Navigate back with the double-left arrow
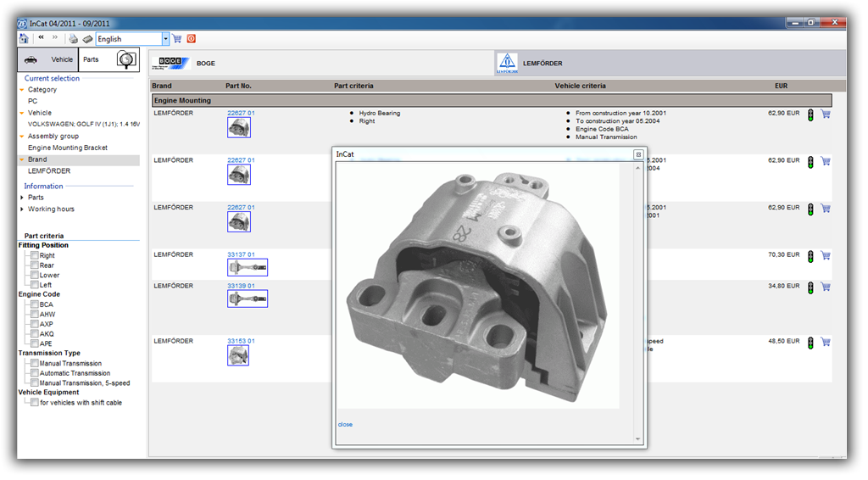868x480 pixels. pos(41,37)
